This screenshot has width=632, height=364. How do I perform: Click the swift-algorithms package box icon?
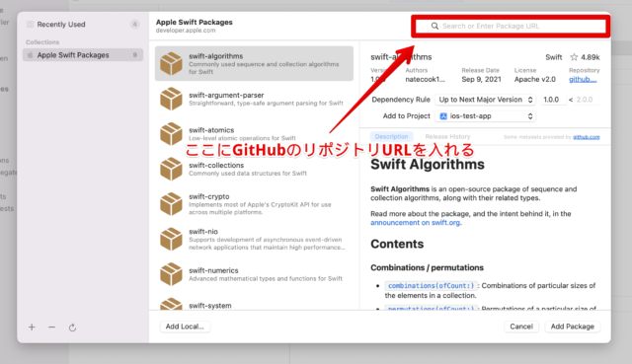coord(171,63)
